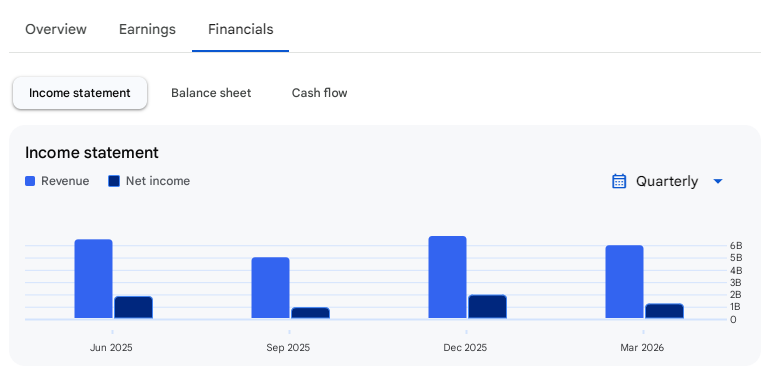This screenshot has width=778, height=385.
Task: Click the Dec 2025 axis label
Action: pyautogui.click(x=465, y=347)
